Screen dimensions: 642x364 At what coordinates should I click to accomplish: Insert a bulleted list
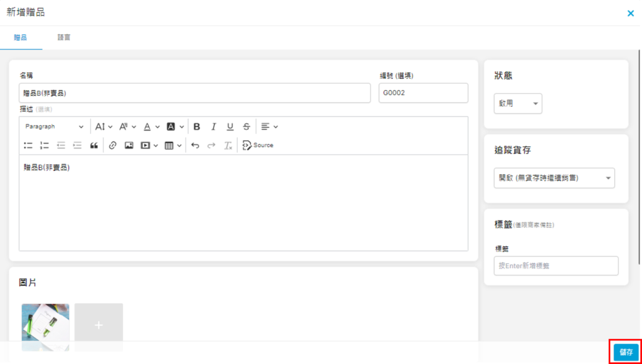(x=28, y=145)
